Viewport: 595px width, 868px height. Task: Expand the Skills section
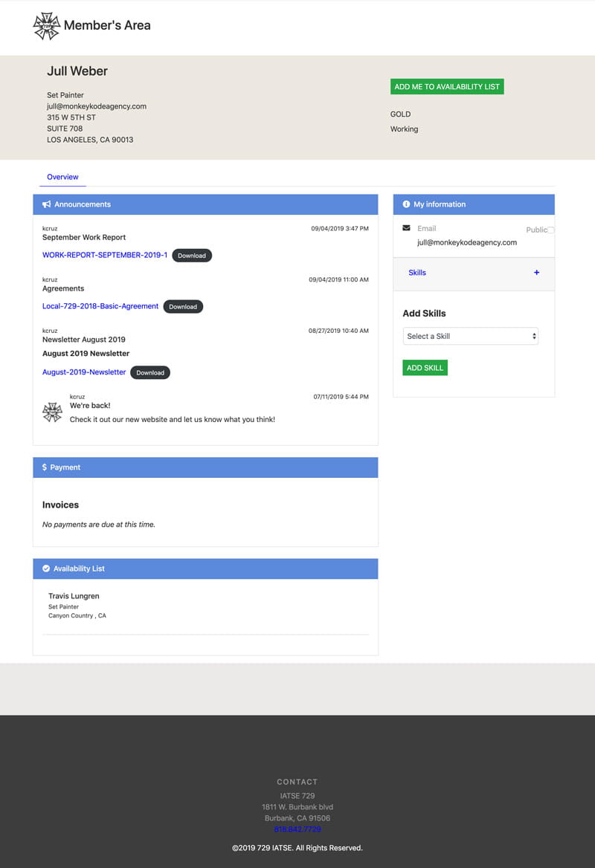[x=417, y=273]
